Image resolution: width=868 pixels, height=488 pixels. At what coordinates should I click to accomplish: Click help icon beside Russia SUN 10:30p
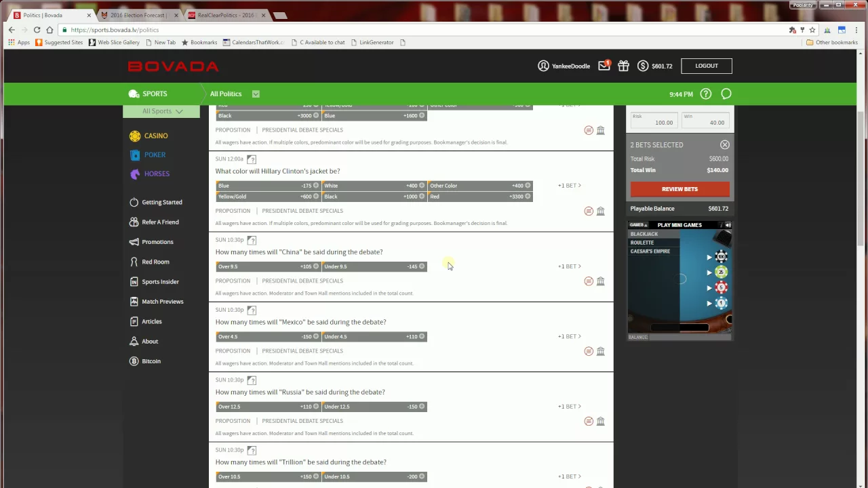coord(252,380)
